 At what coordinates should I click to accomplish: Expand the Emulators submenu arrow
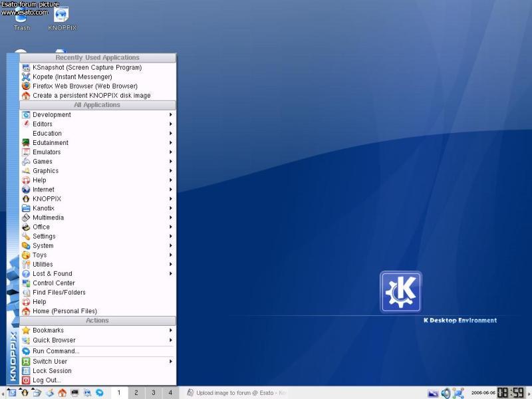tap(171, 152)
